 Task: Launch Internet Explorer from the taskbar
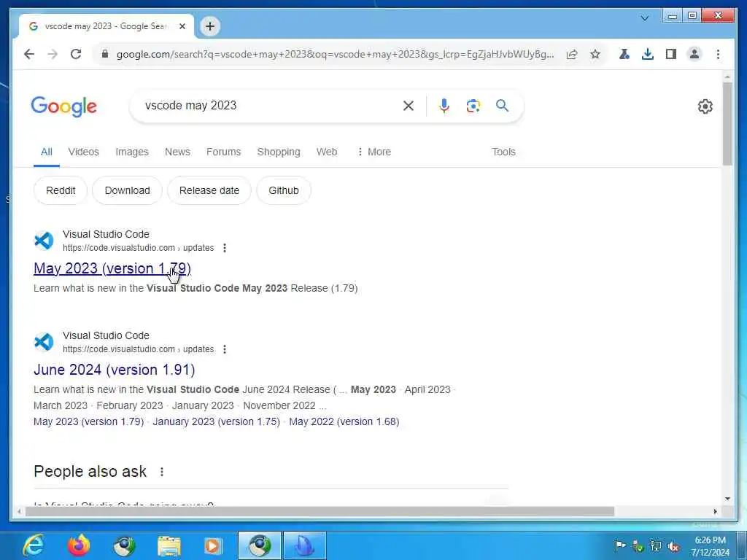33,545
